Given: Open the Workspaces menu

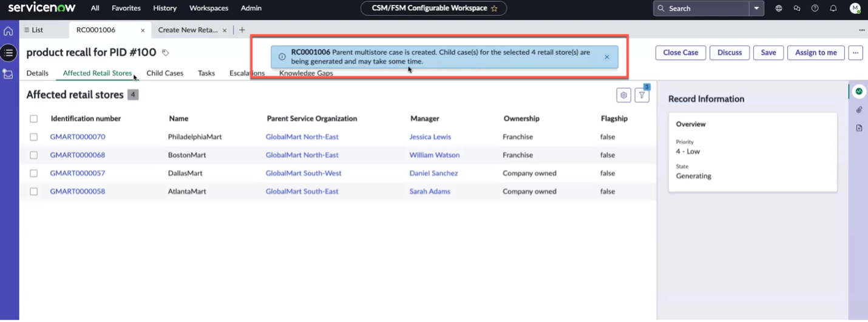Looking at the screenshot, I should pos(209,8).
